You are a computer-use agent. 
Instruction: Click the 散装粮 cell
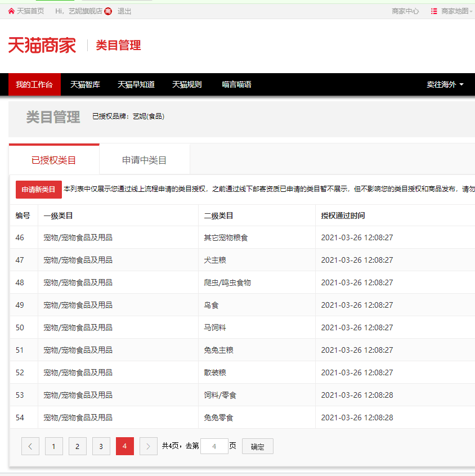pyautogui.click(x=215, y=372)
